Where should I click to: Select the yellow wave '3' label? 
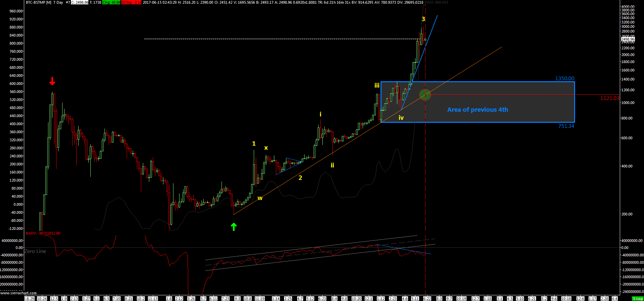coord(424,19)
